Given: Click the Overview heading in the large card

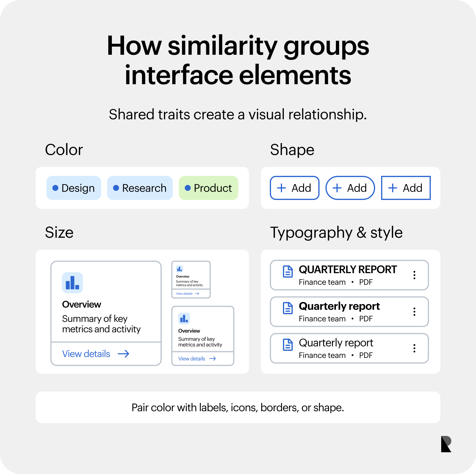Looking at the screenshot, I should coord(82,304).
